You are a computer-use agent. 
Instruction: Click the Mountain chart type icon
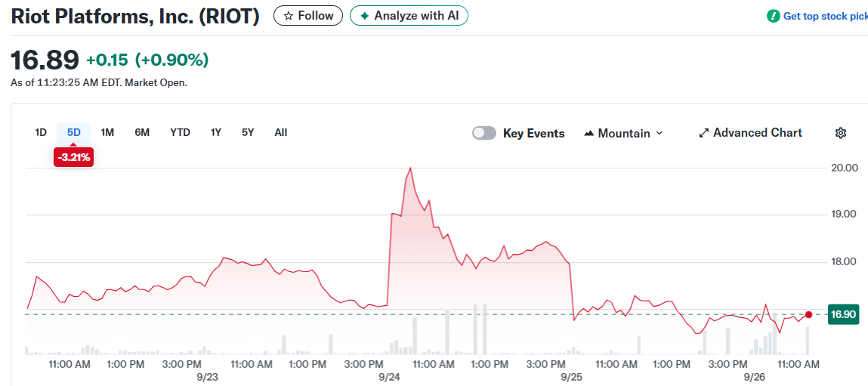click(589, 134)
